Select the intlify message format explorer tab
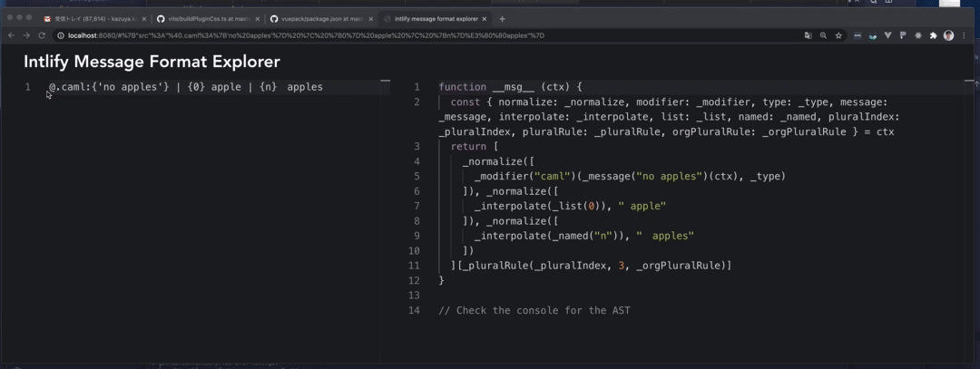 pos(435,19)
